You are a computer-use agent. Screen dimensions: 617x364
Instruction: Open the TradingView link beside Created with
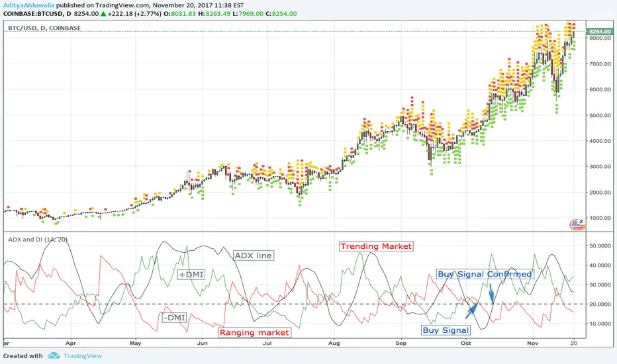[x=83, y=356]
